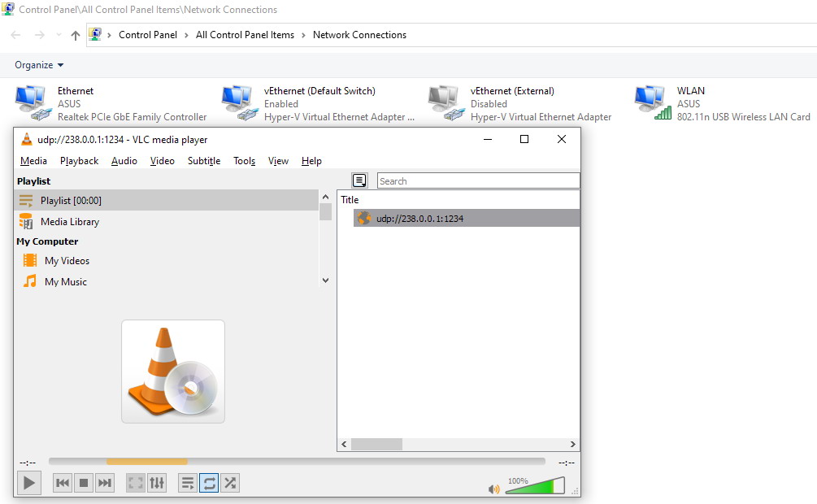Mute audio via speaker icon
Image resolution: width=817 pixels, height=504 pixels.
[x=493, y=489]
